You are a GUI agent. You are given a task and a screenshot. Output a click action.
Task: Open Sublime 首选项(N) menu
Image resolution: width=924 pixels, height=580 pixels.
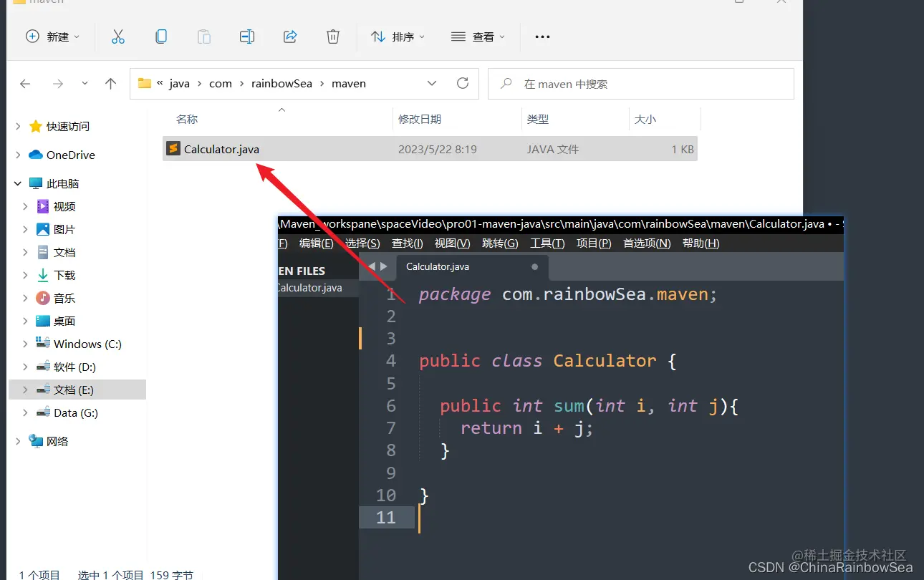point(647,243)
